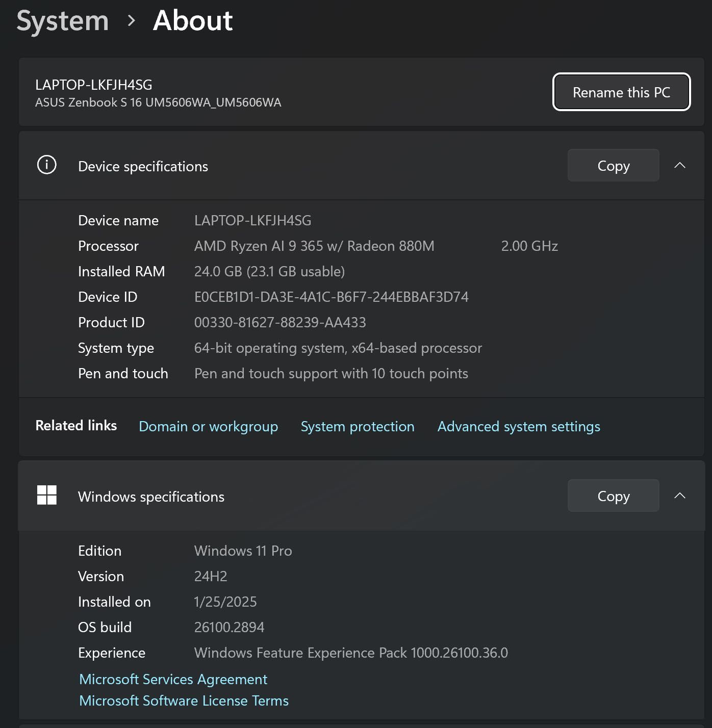Click the Device specifications heading
Screen dimensions: 712x728
tap(143, 166)
